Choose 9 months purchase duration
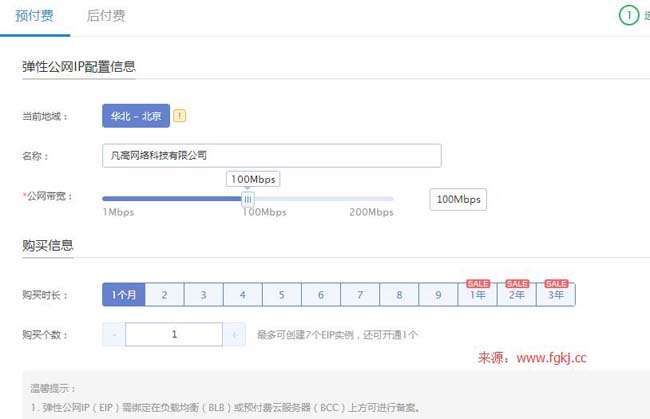The width and height of the screenshot is (650, 419). [438, 295]
